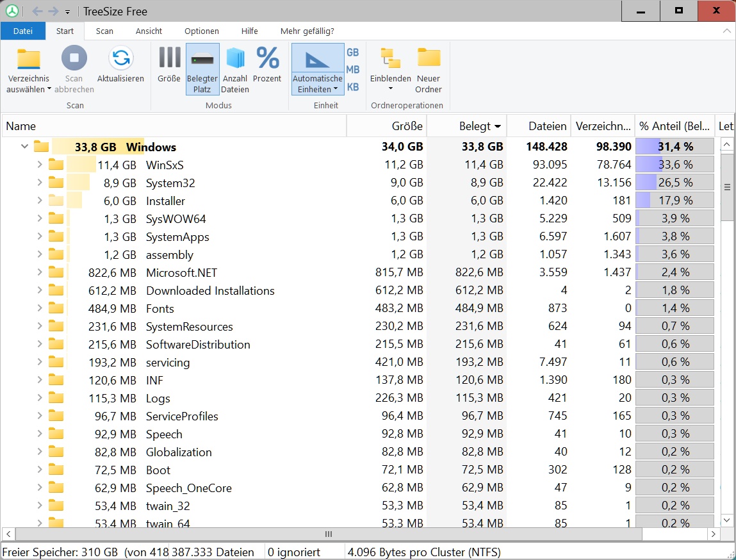
Task: Switch to the Ansicht ribbon tab
Action: [x=149, y=31]
